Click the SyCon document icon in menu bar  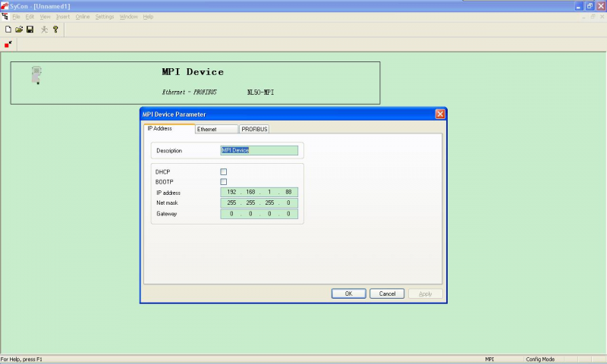5,17
